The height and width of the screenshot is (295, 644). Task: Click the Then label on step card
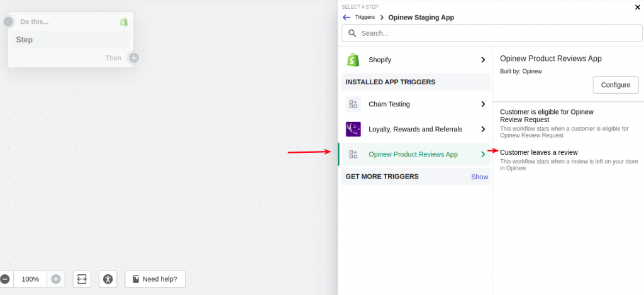pyautogui.click(x=113, y=58)
